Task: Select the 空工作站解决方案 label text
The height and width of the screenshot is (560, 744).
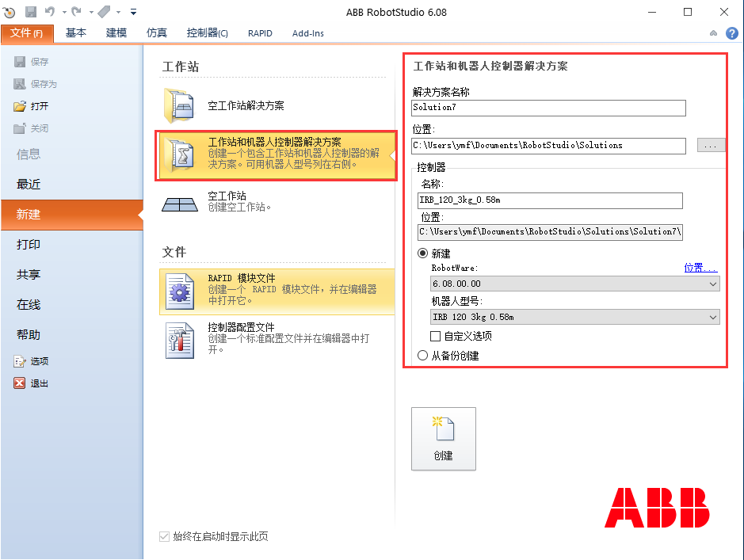Action: tap(246, 105)
